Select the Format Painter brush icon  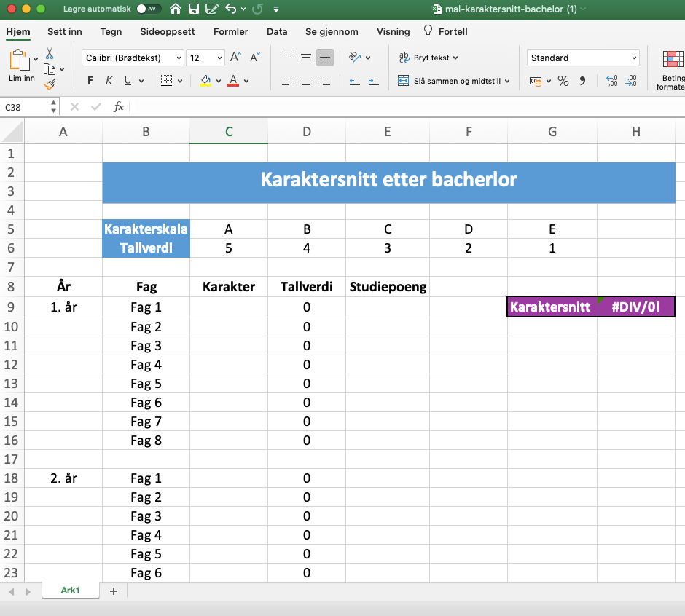50,84
